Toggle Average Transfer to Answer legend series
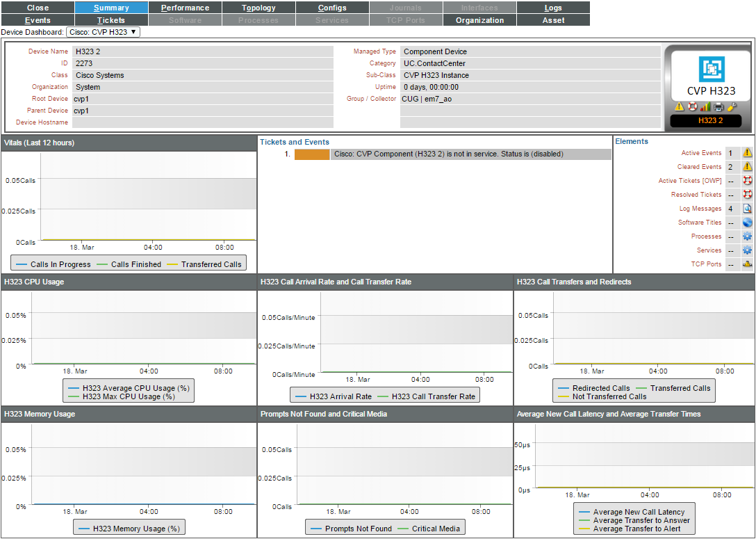Viewport: 756px width, 539px height. point(634,520)
